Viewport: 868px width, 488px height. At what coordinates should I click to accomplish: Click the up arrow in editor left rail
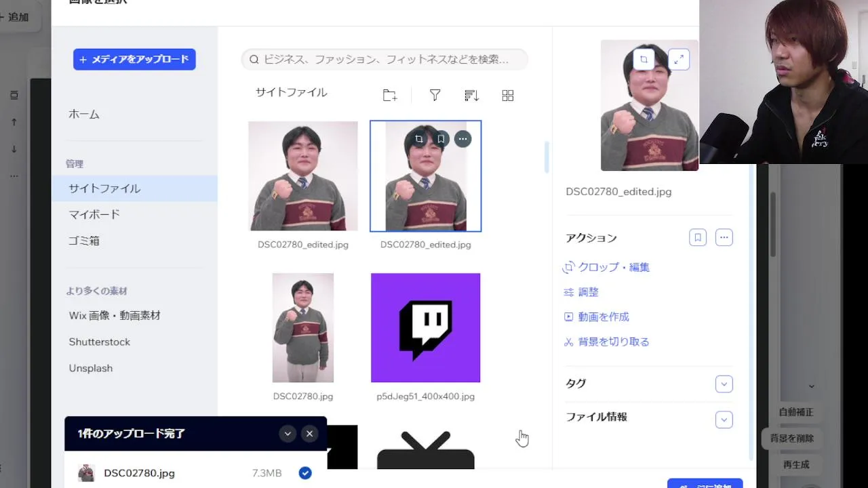(x=14, y=122)
